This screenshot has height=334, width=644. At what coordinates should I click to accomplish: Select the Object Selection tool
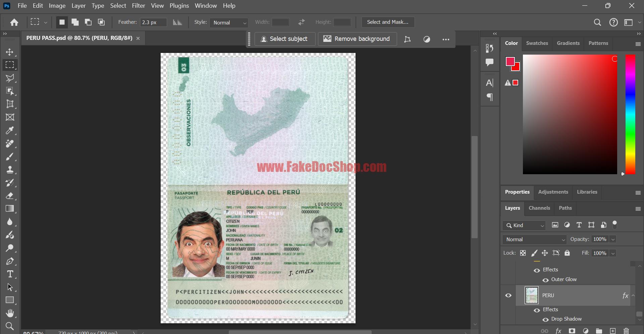[x=10, y=91]
